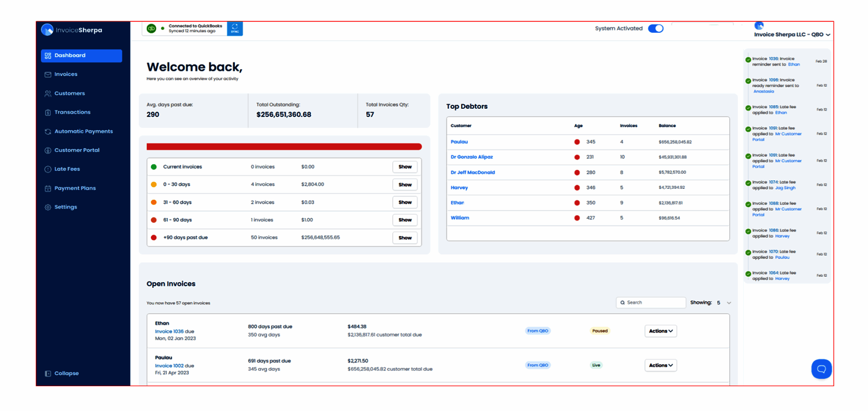
Task: Expand the Showing 5 rows dropdown
Action: [729, 303]
